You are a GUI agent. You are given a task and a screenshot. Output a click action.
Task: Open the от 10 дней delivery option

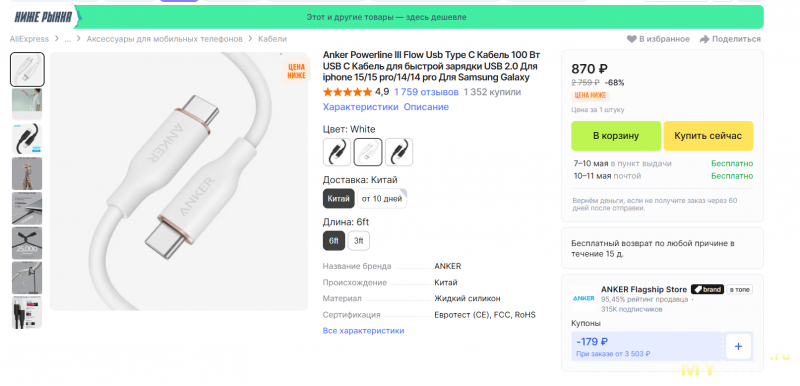382,199
